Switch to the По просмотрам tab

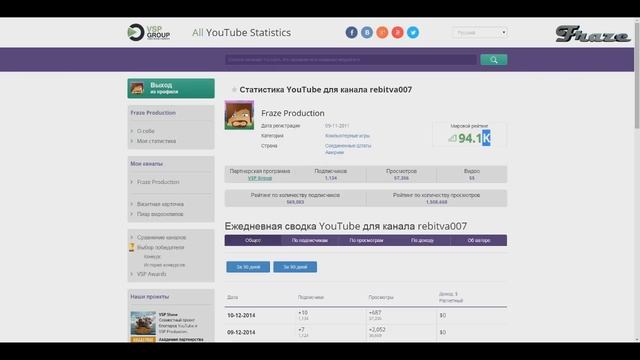pyautogui.click(x=366, y=240)
